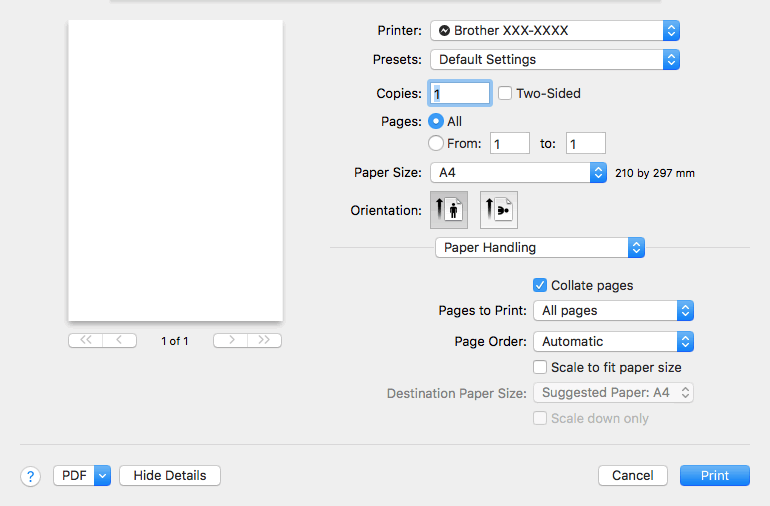
Task: Open the Presets Default Settings dropdown
Action: tap(555, 59)
